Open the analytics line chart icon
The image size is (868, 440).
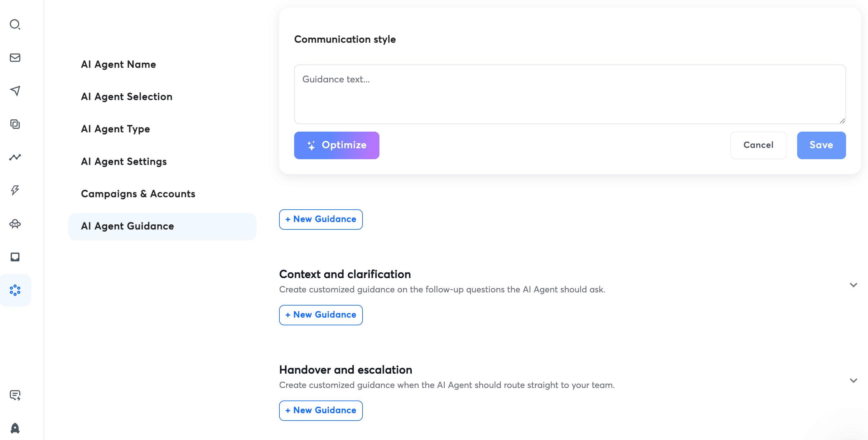pyautogui.click(x=15, y=157)
